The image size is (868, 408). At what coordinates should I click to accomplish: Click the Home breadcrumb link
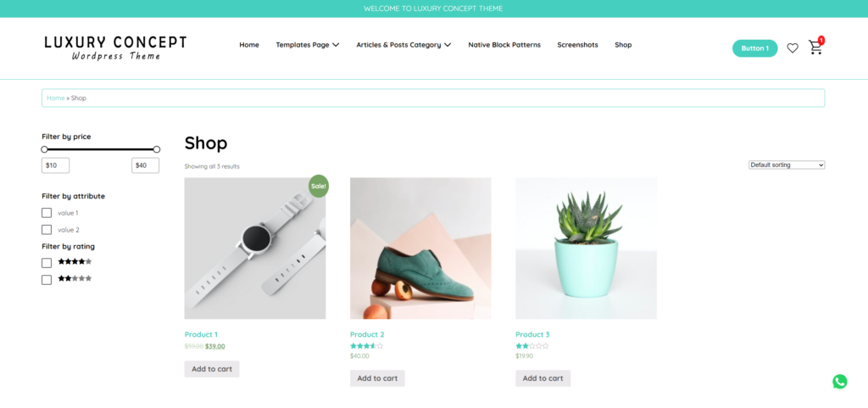coord(55,98)
